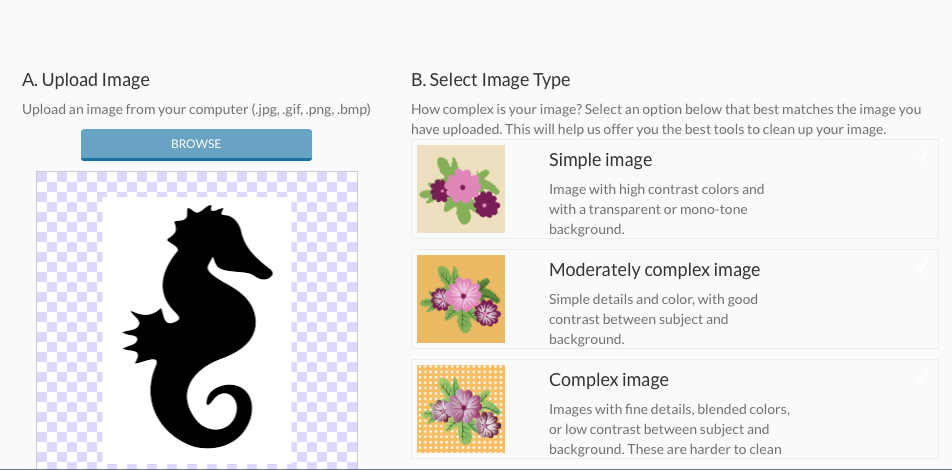The width and height of the screenshot is (952, 470).
Task: Pick the "Complex image" title
Action: click(x=608, y=380)
